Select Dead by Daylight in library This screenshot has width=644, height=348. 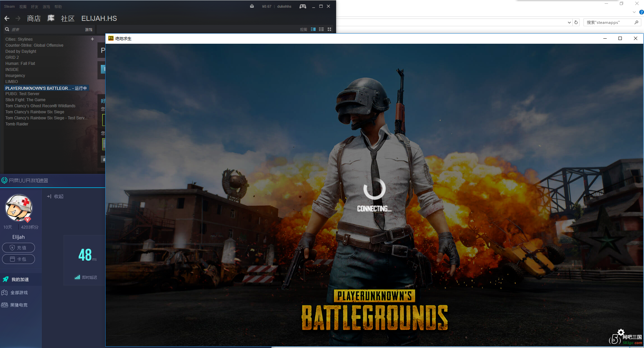(21, 51)
